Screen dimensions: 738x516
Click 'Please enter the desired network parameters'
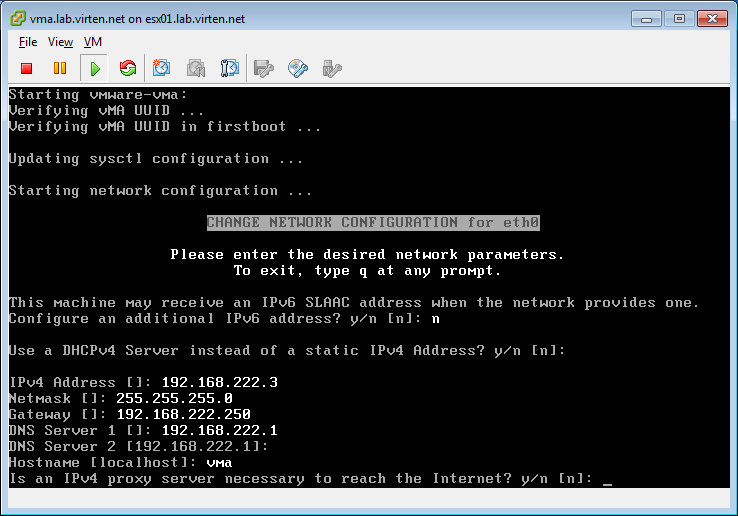pos(367,255)
